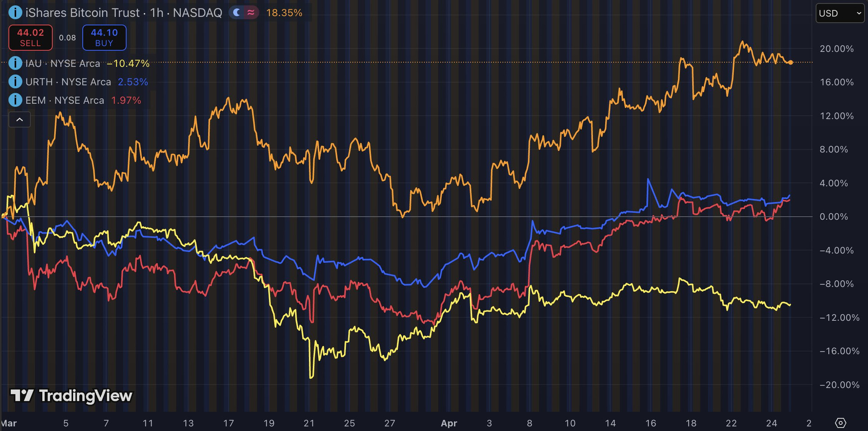
Task: Click the URTH symbol info icon
Action: [15, 82]
